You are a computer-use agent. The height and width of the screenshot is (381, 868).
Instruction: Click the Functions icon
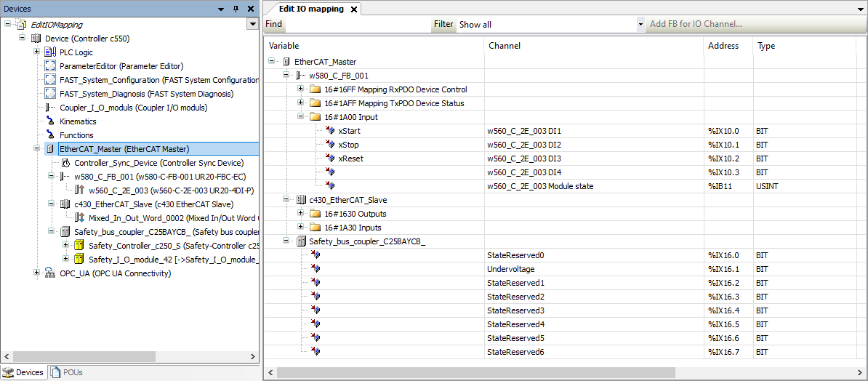tap(50, 135)
